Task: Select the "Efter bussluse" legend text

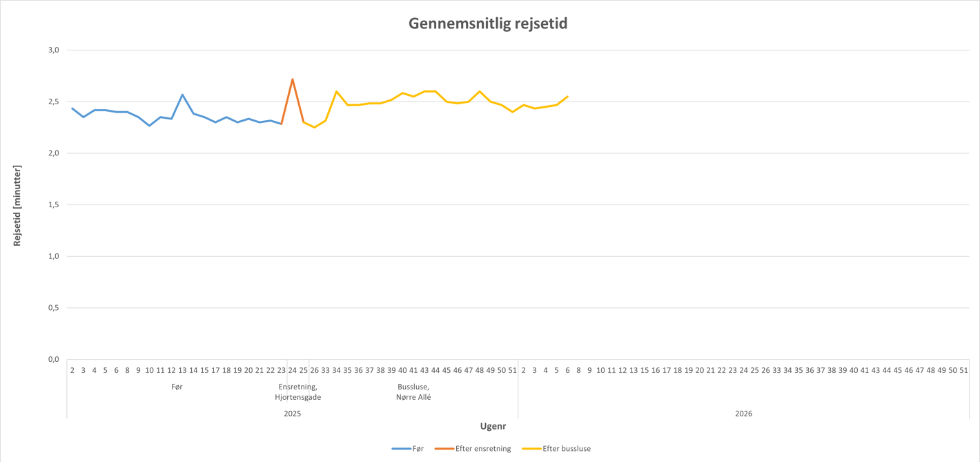Action: [x=567, y=449]
